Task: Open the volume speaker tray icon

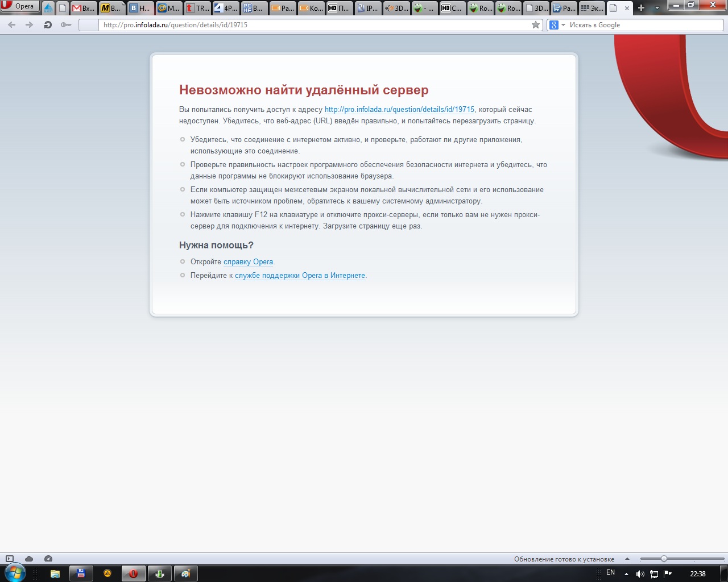Action: point(640,574)
